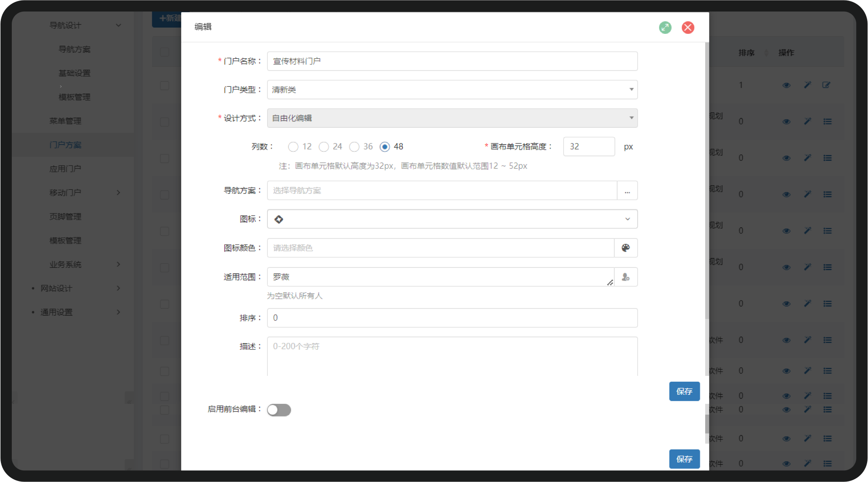
Task: Click the upper 保存 button
Action: coord(684,392)
